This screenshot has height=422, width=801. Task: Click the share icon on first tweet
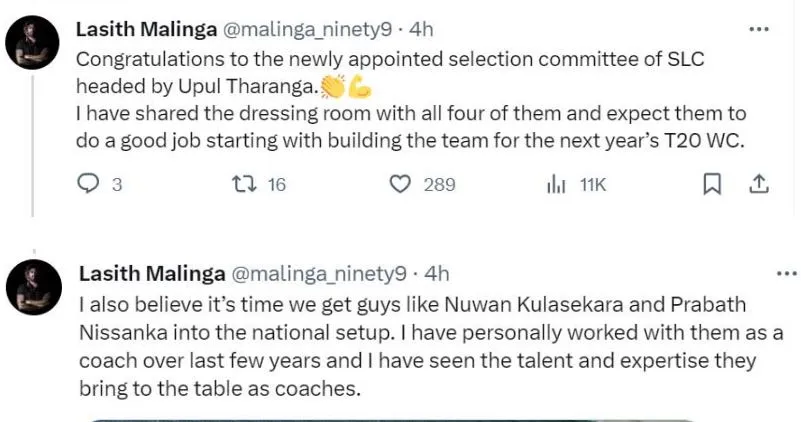(758, 184)
